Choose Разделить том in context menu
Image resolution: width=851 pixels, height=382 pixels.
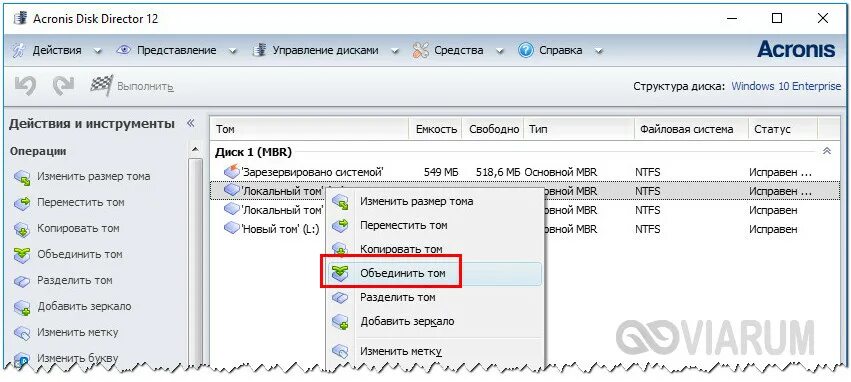[434, 297]
